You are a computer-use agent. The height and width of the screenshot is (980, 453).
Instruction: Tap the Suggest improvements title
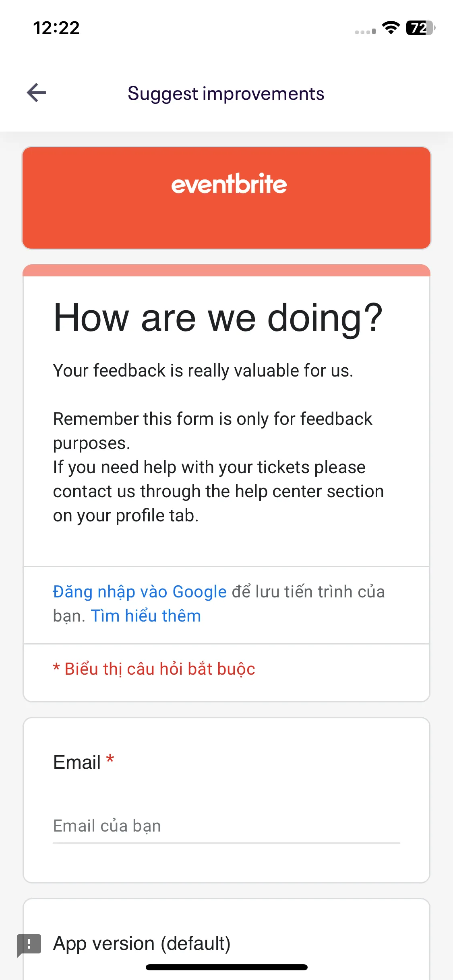(x=226, y=93)
